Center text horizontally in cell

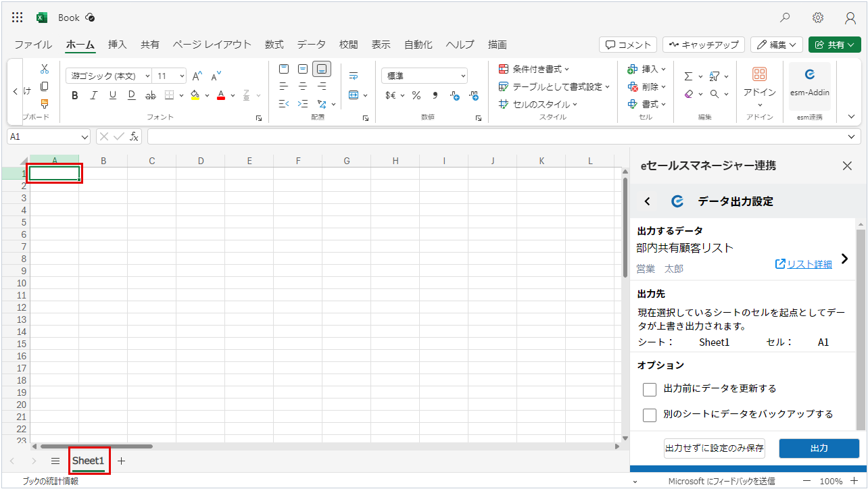(x=303, y=86)
